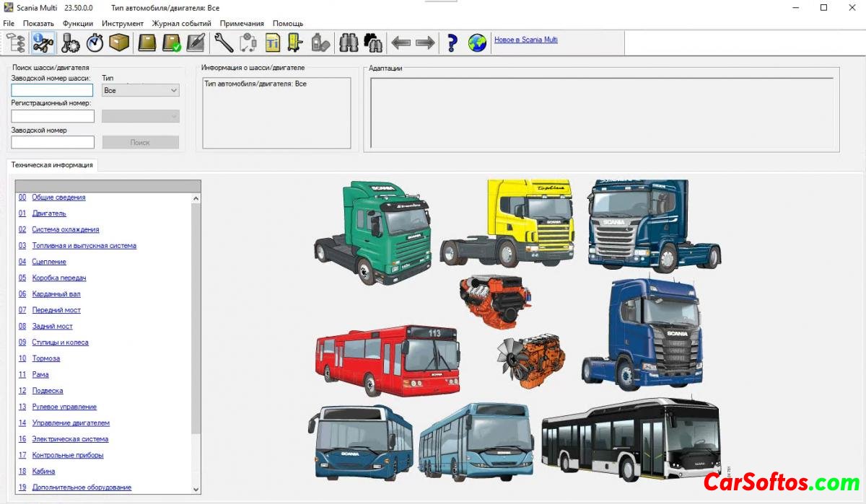Click the tree structure icon in toolbar
This screenshot has height=504, width=866.
coord(17,43)
